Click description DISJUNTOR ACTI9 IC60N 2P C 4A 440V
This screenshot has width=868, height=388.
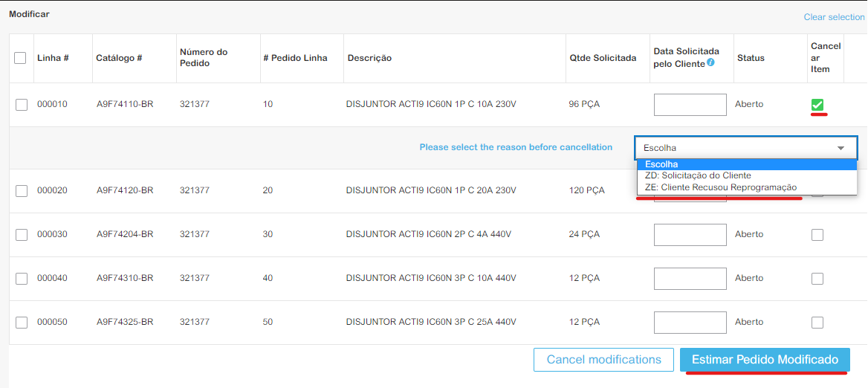point(429,234)
